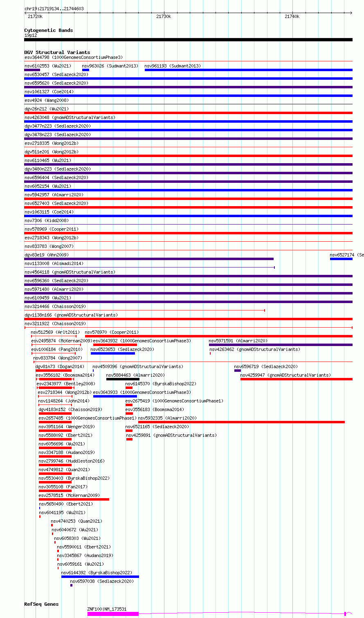
Task: Select nsv5590011 (Ebert2021) label
Action: [x=84, y=547]
